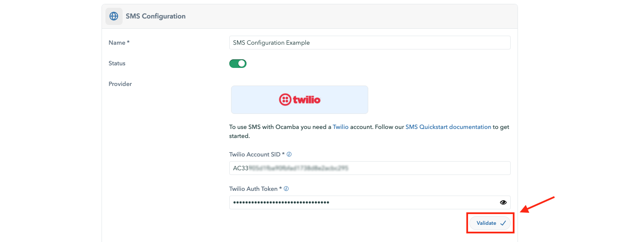Click the info icon next to Twilio Account SID
This screenshot has height=242, width=644.
289,154
